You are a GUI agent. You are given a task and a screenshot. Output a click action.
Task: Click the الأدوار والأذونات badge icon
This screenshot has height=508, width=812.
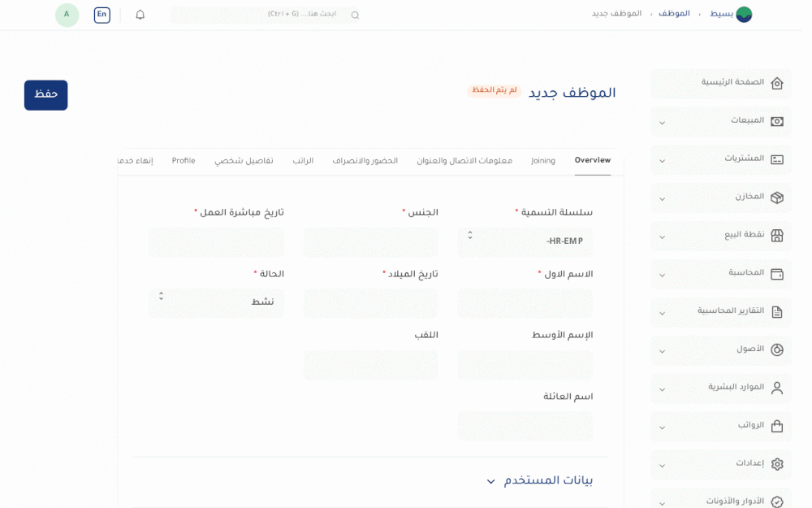click(x=777, y=501)
